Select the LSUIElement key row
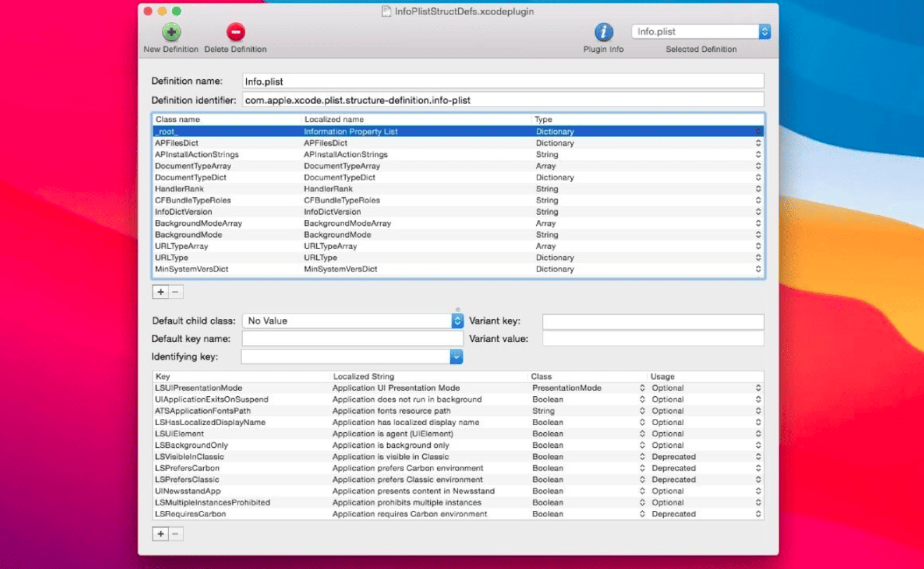Image resolution: width=924 pixels, height=569 pixels. [x=458, y=434]
